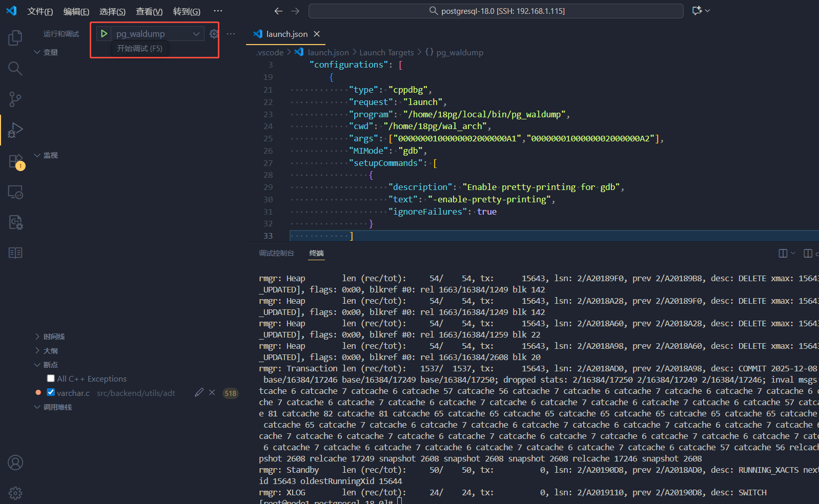Click the command center search box
The width and height of the screenshot is (819, 504).
tap(496, 11)
